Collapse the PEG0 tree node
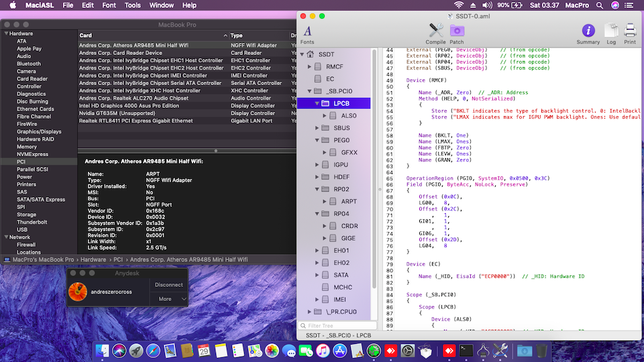The width and height of the screenshot is (644, 362). pyautogui.click(x=317, y=140)
